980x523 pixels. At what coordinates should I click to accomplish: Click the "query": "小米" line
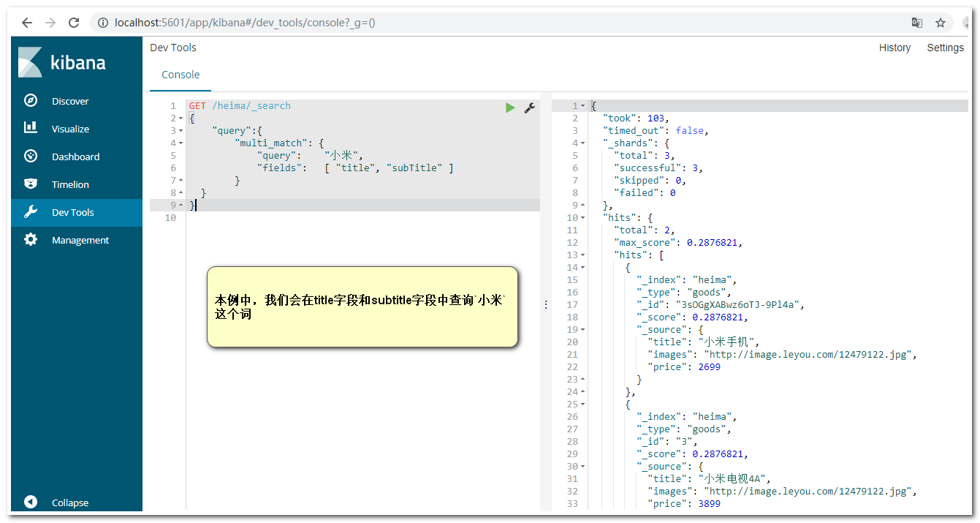click(x=310, y=156)
